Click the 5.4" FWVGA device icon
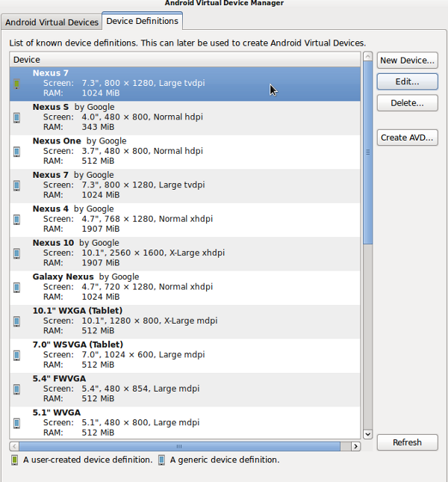The height and width of the screenshot is (482, 448). [x=17, y=389]
